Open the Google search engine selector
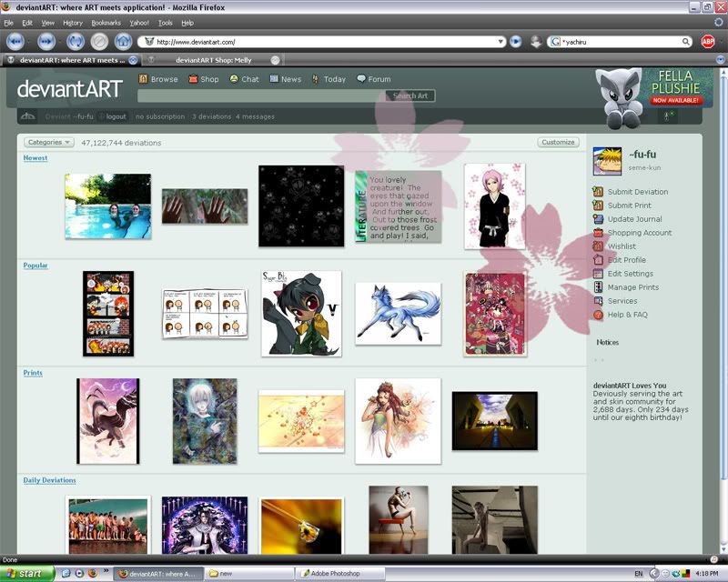This screenshot has width=728, height=582. tap(555, 42)
